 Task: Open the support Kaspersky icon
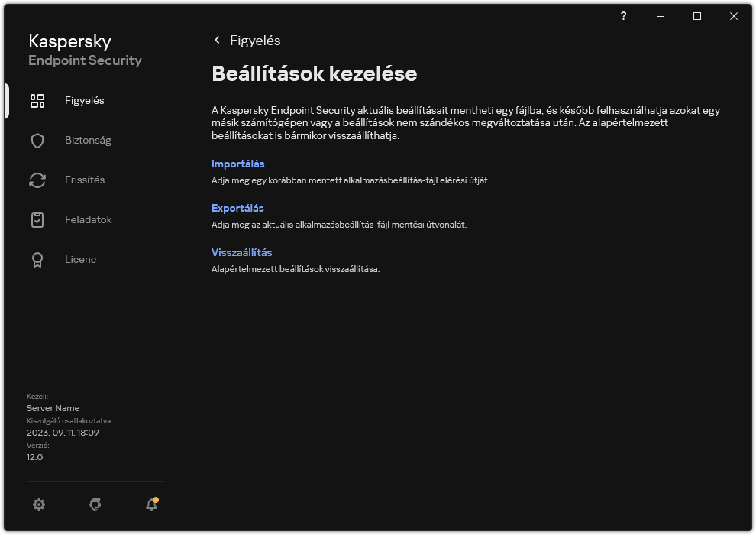pyautogui.click(x=95, y=504)
